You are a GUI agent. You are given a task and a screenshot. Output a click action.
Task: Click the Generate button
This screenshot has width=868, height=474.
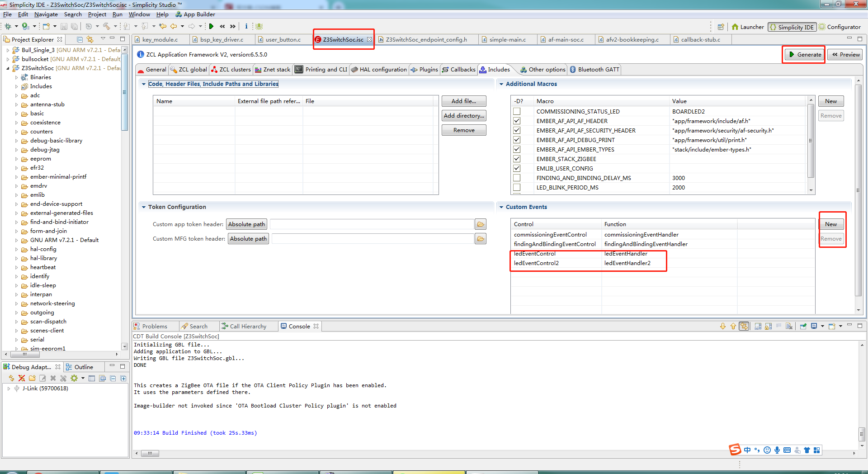pos(804,55)
